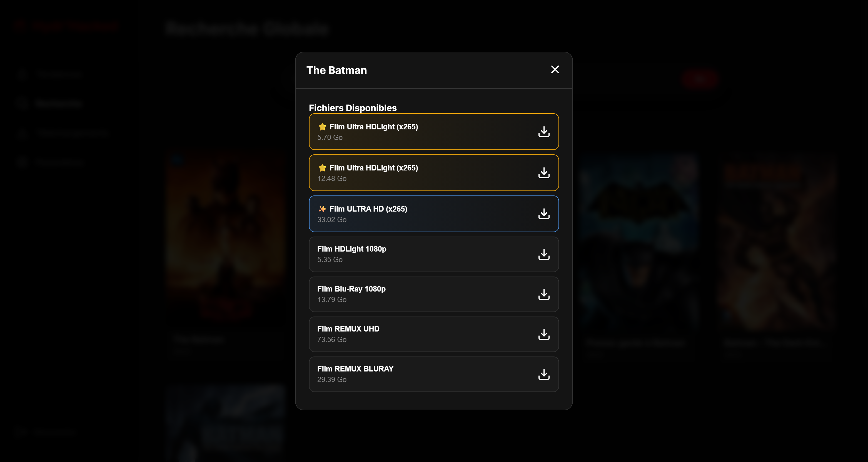
Task: Click the "33.02 Go" size text
Action: [x=331, y=220]
